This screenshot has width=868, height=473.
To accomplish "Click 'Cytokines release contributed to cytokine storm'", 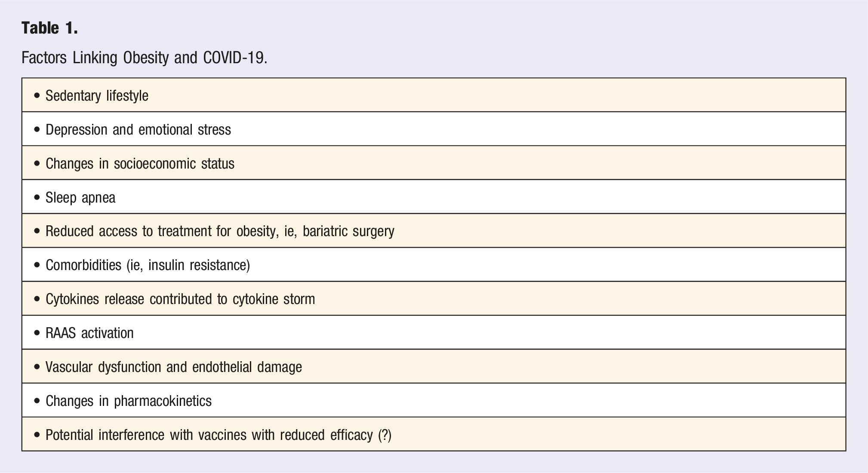I will coord(180,299).
